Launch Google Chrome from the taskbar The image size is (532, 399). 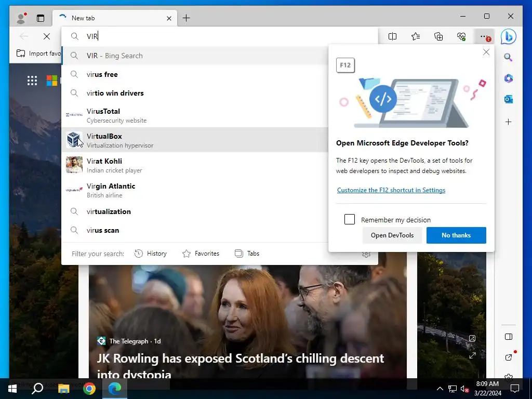[89, 389]
